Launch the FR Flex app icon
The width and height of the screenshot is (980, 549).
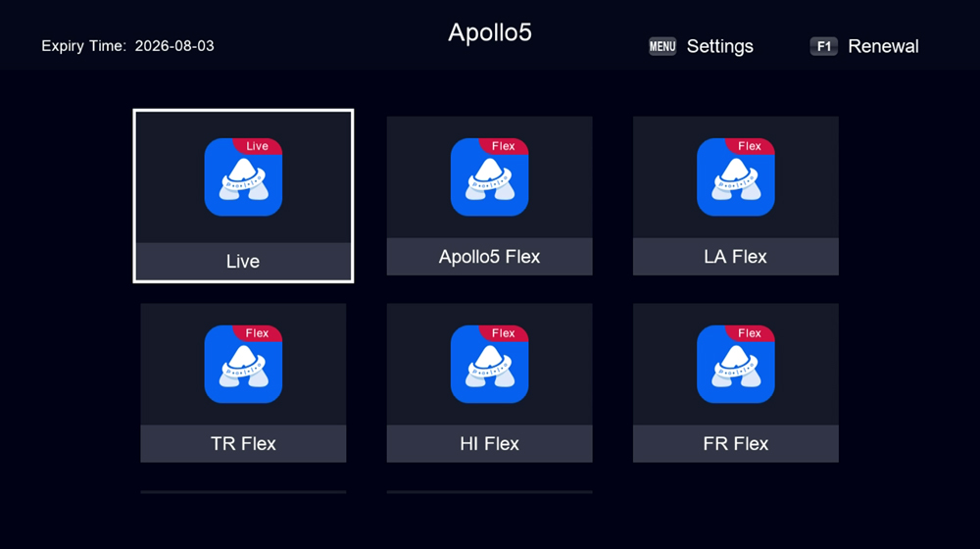tap(735, 365)
